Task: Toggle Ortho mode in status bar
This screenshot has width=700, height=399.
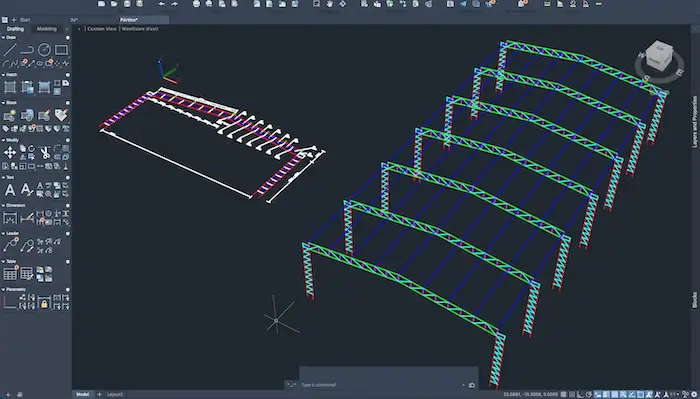Action: [x=581, y=395]
